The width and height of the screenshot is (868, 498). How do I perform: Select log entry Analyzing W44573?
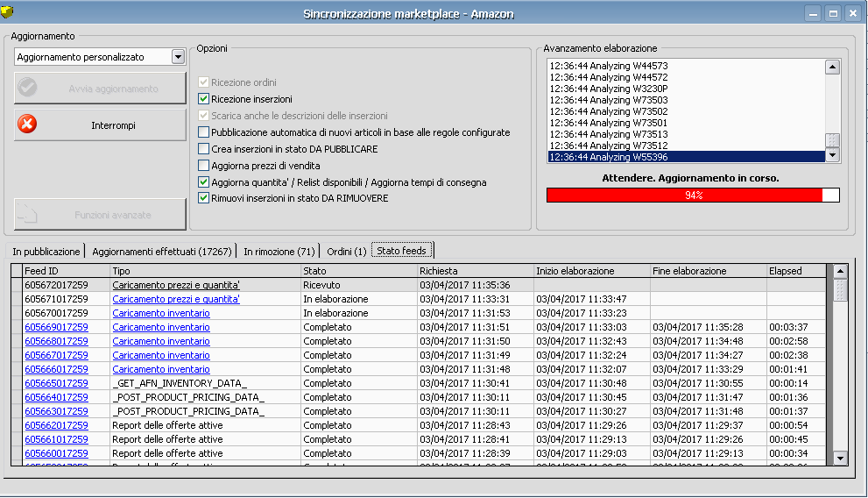[687, 66]
